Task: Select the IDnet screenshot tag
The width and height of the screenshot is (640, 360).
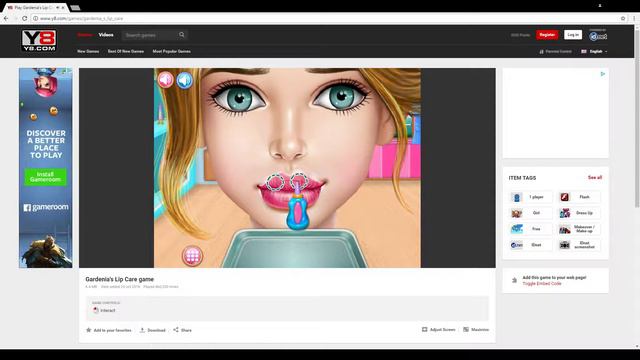Action: (579, 245)
